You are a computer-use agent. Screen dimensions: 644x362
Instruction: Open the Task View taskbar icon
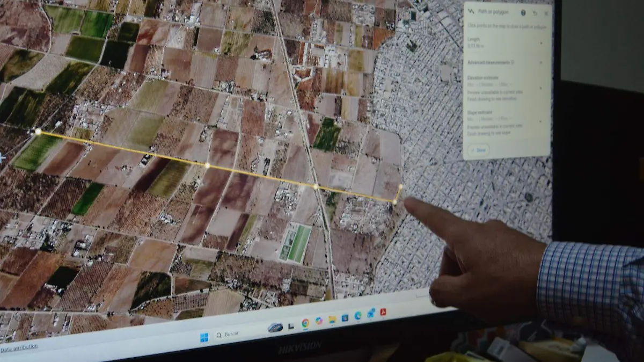coord(291,326)
